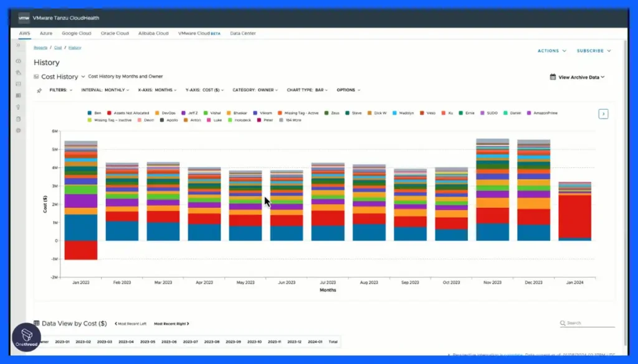This screenshot has width=638, height=364.
Task: Open the History breadcrumb link
Action: click(x=75, y=47)
